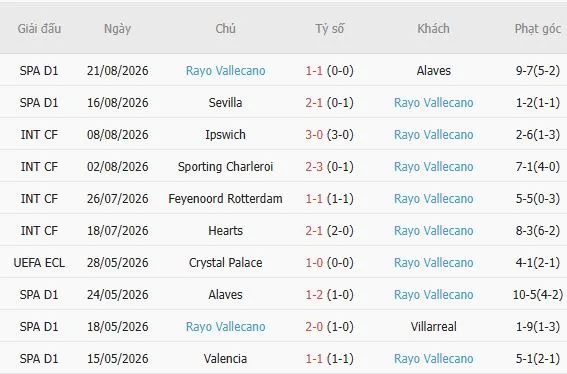Click UEFA ECL league label

click(x=39, y=263)
